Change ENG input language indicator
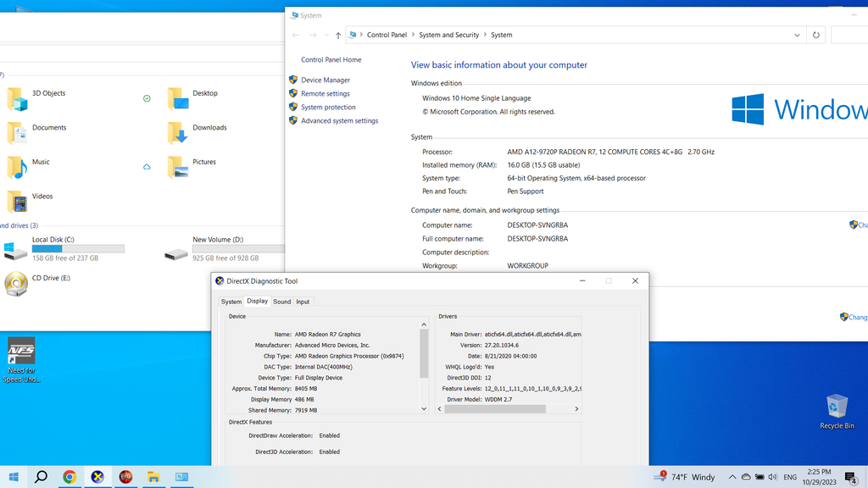Image resolution: width=868 pixels, height=488 pixels. (791, 477)
